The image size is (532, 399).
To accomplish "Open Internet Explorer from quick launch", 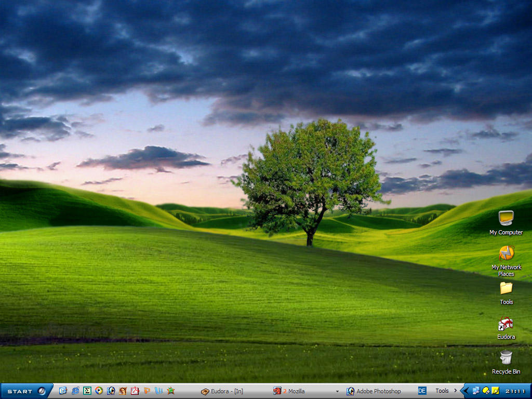I will pyautogui.click(x=75, y=391).
